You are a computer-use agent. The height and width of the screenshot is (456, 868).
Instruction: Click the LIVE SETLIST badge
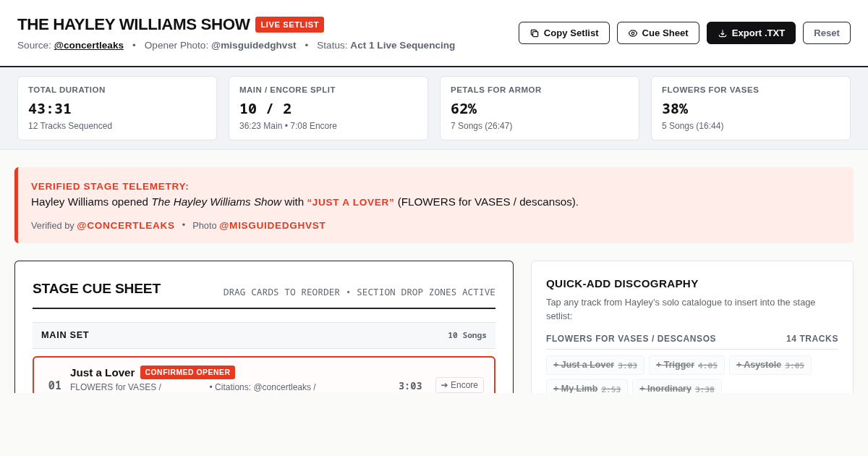tap(289, 25)
